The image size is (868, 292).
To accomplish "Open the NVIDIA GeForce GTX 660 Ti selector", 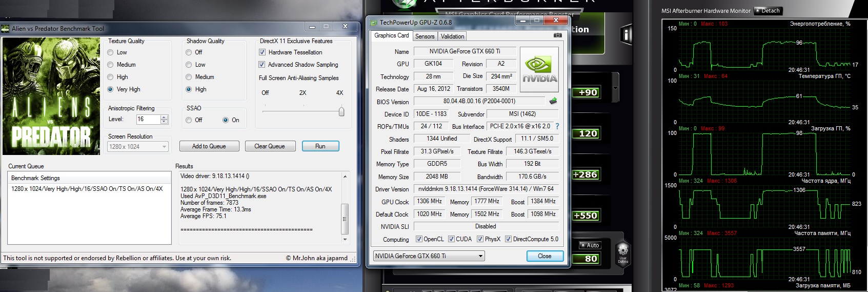I will click(429, 256).
